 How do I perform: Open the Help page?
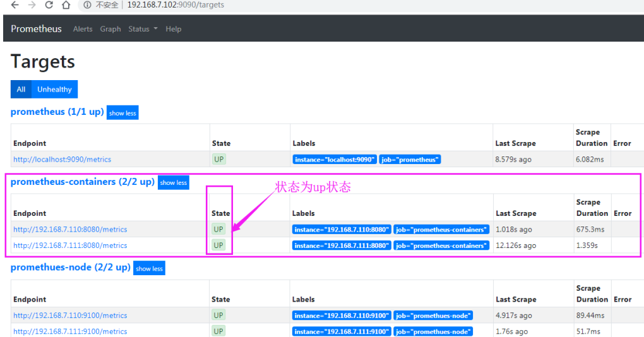(174, 29)
